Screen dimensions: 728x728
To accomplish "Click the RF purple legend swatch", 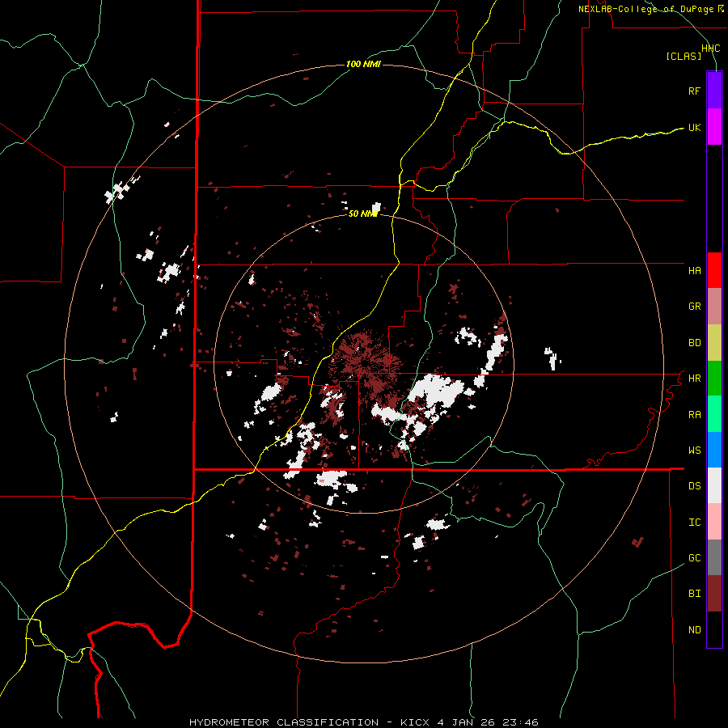I will [x=714, y=91].
